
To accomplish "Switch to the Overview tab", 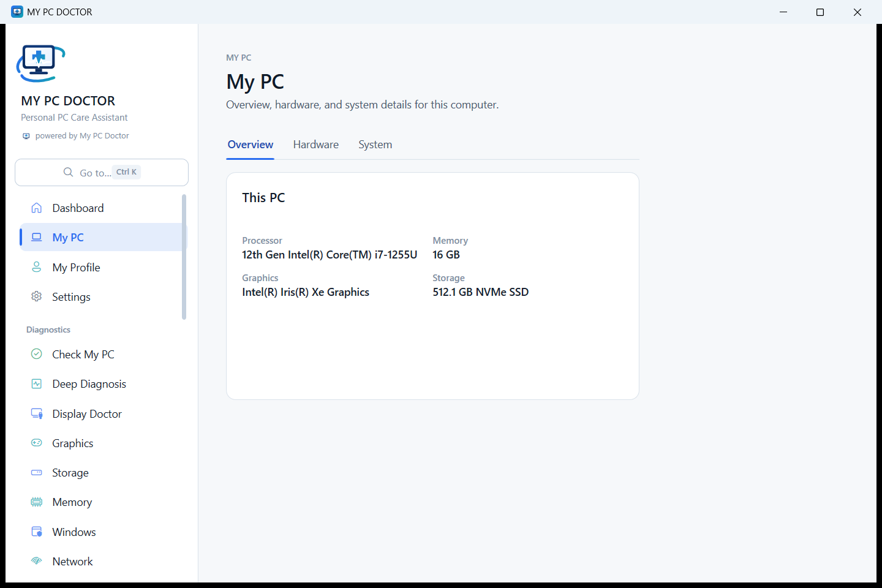I will click(x=250, y=145).
